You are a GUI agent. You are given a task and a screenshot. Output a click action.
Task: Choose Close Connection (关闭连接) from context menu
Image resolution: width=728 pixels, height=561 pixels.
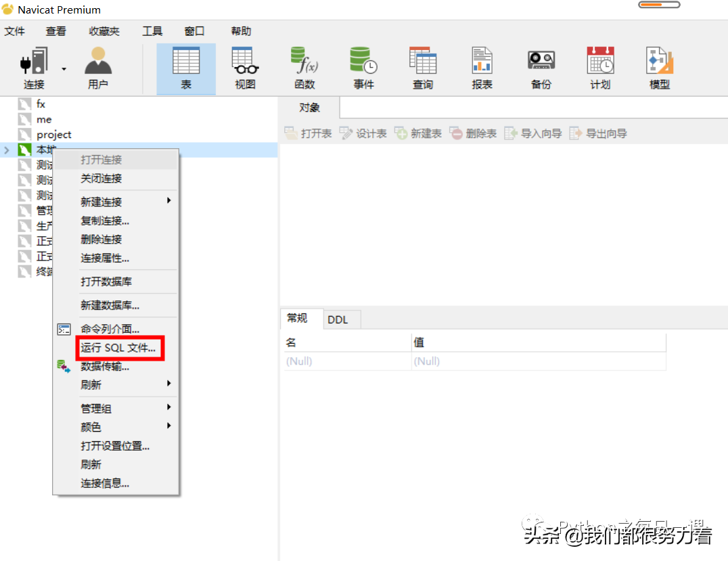[116, 179]
